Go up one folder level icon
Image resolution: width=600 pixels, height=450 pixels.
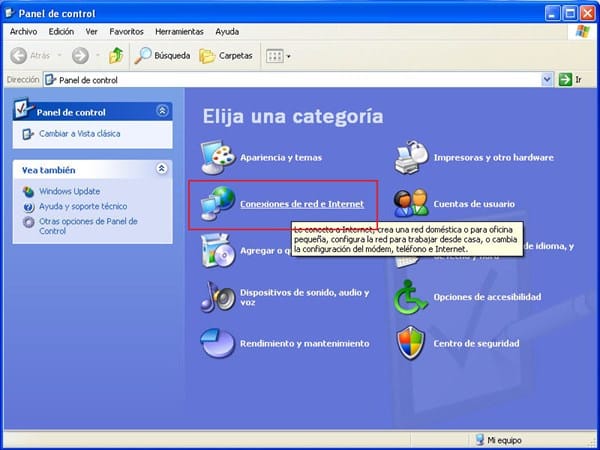(x=116, y=56)
